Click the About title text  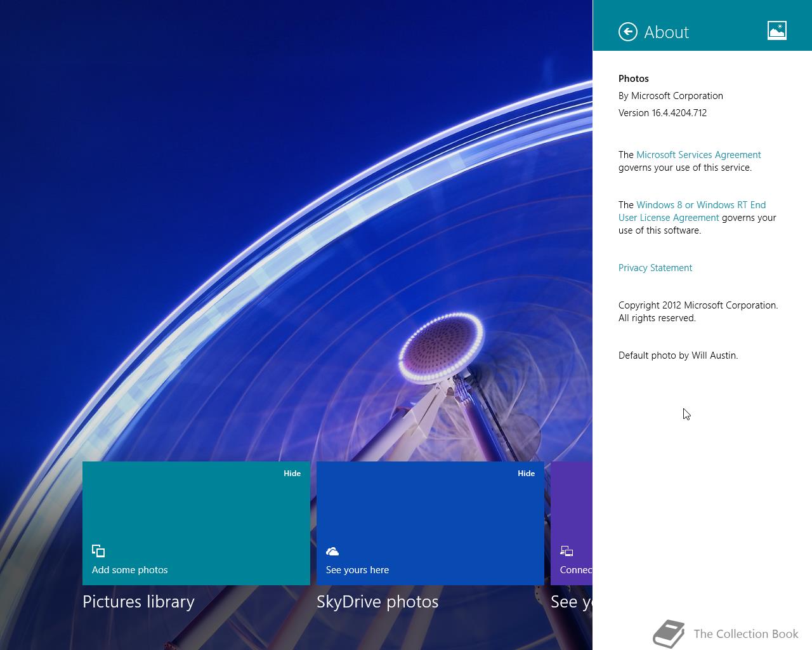(x=666, y=32)
